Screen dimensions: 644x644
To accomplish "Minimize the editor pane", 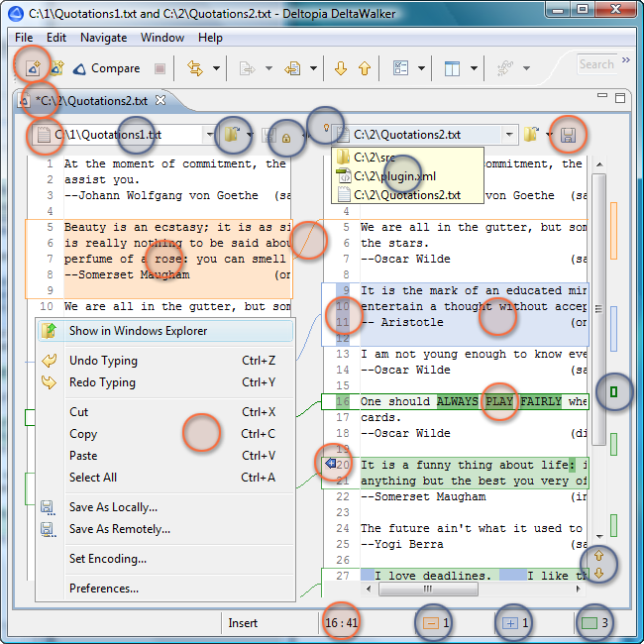I will point(602,96).
